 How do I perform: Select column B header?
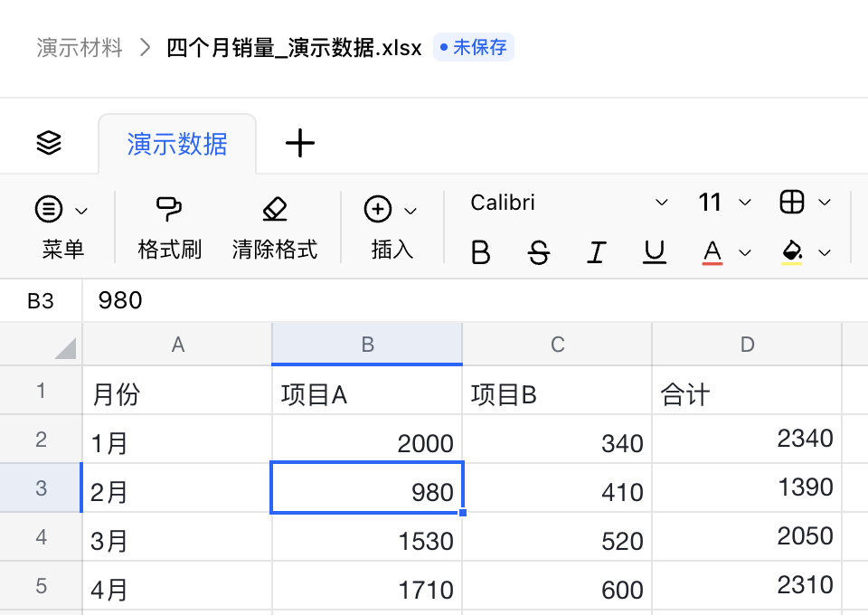click(367, 345)
